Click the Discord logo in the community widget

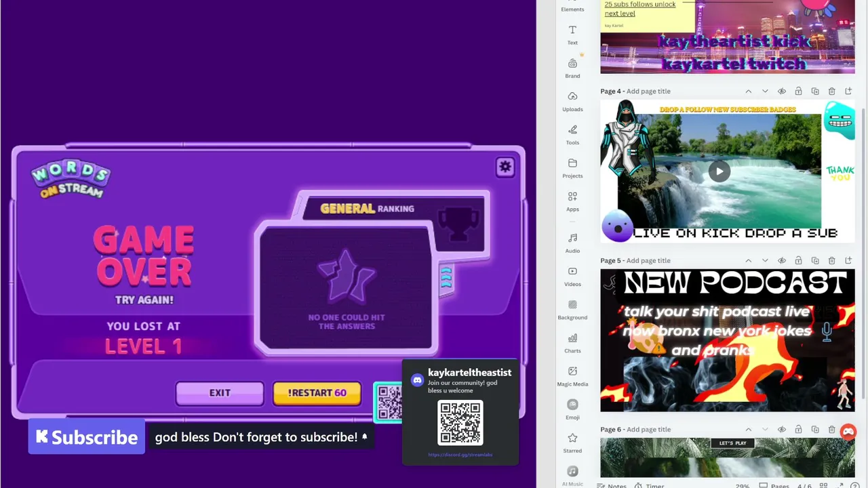(418, 380)
